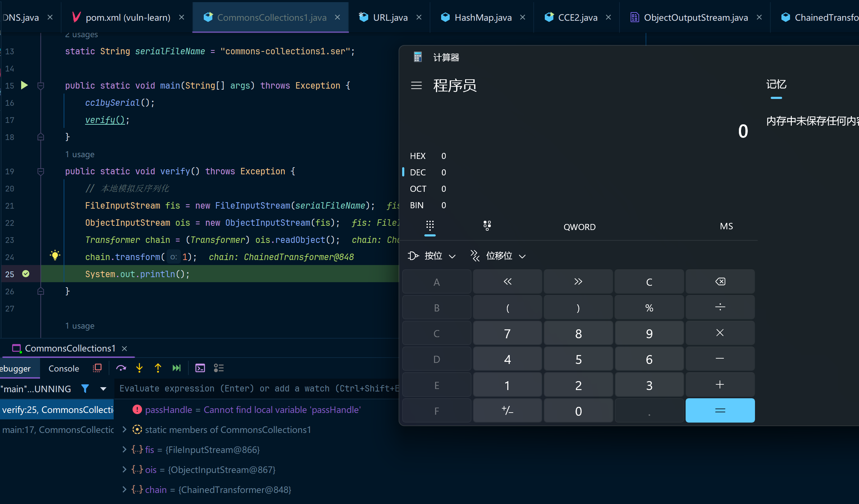Switch to the ObjectOutputStream.java tab
Screen dimensions: 859x504
pos(696,18)
